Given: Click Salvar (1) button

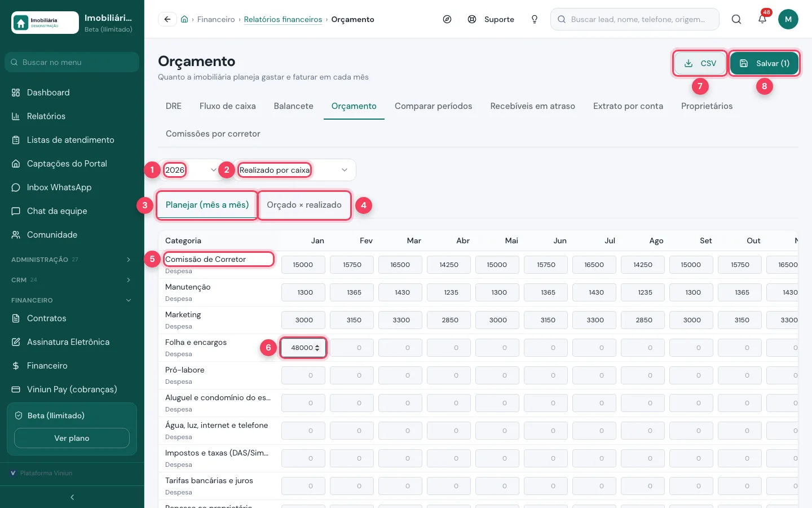Looking at the screenshot, I should (764, 63).
